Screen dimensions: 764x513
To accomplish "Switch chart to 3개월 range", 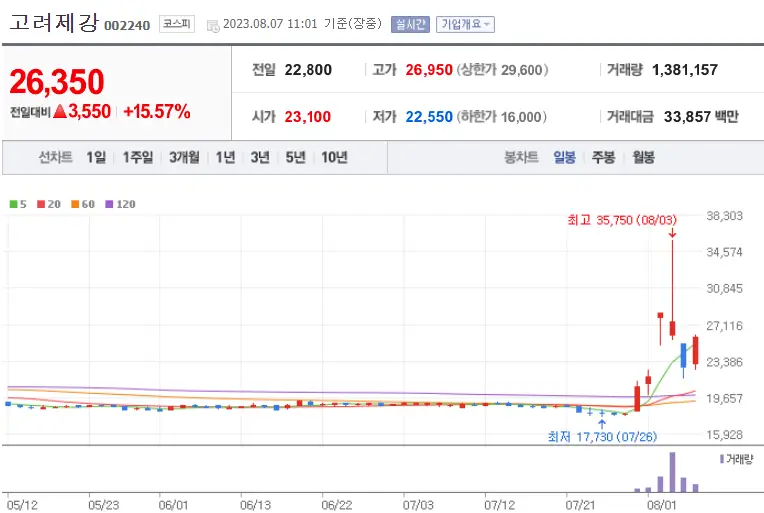I will 184,157.
